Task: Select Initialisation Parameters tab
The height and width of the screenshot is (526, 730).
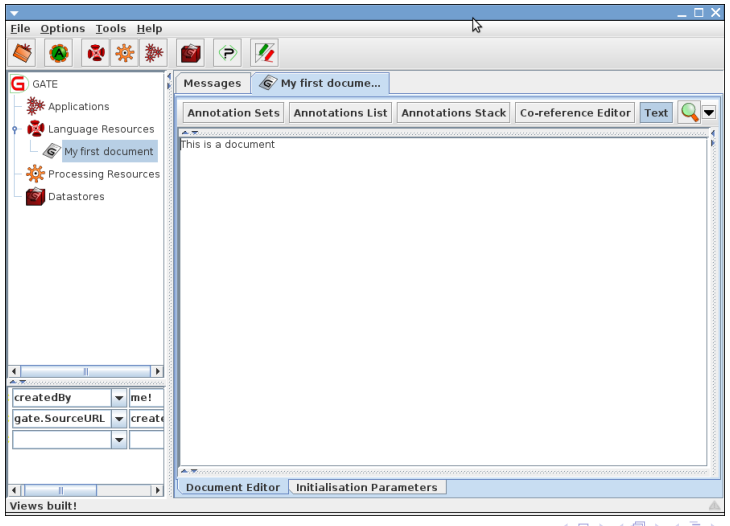Action: (366, 488)
